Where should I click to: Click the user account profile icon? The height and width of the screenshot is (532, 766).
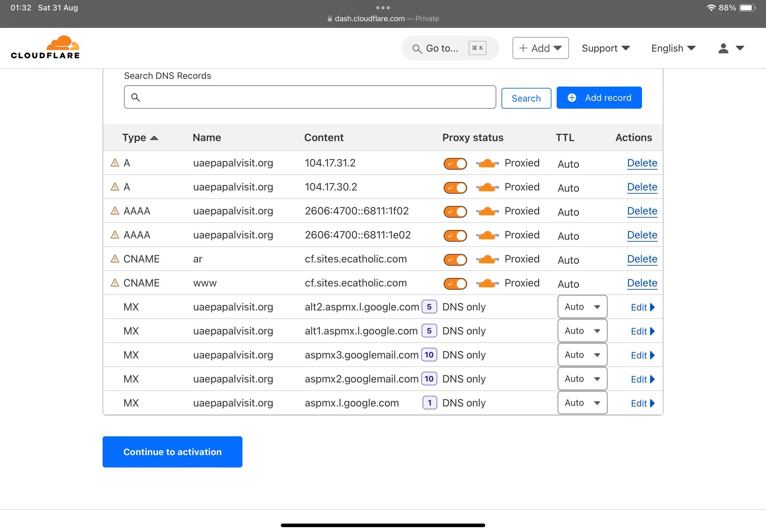click(x=723, y=48)
